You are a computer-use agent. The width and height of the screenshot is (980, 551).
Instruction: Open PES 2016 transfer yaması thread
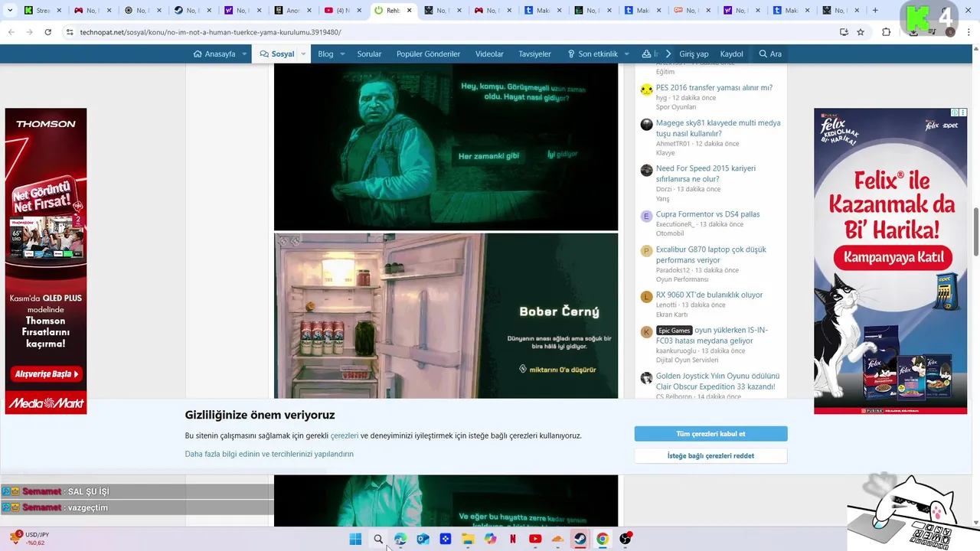(x=714, y=87)
